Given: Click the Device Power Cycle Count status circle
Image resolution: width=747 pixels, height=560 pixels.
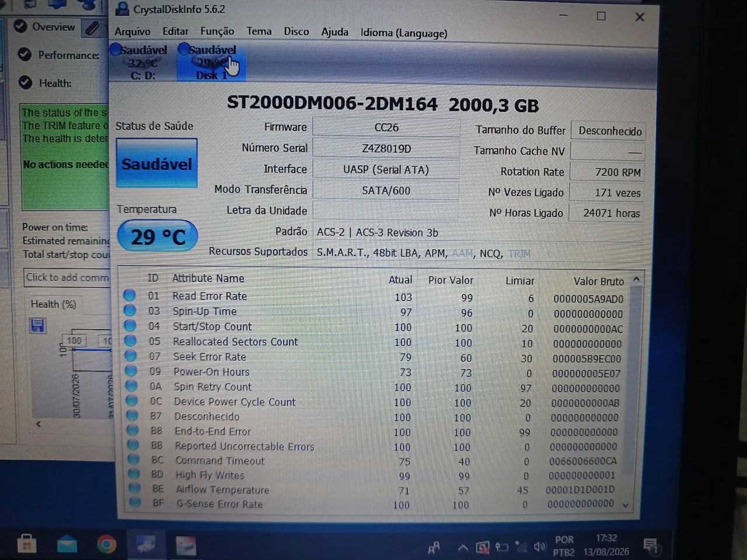Looking at the screenshot, I should pos(132,401).
